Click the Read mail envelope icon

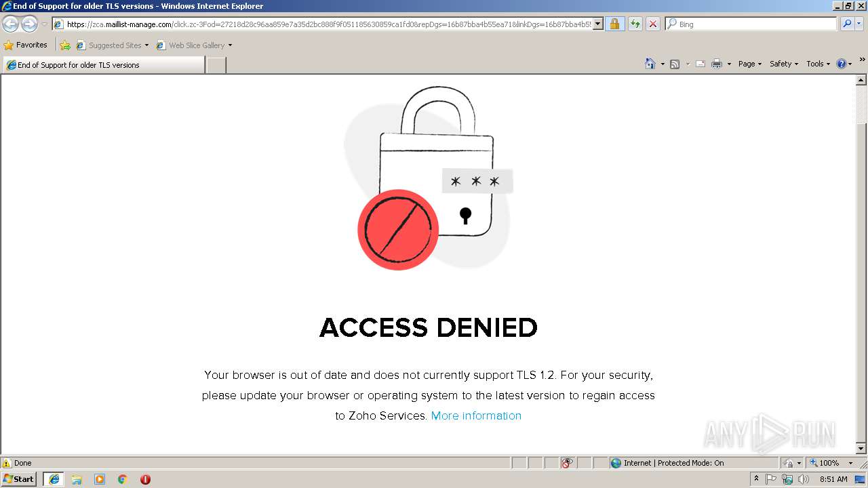point(701,64)
